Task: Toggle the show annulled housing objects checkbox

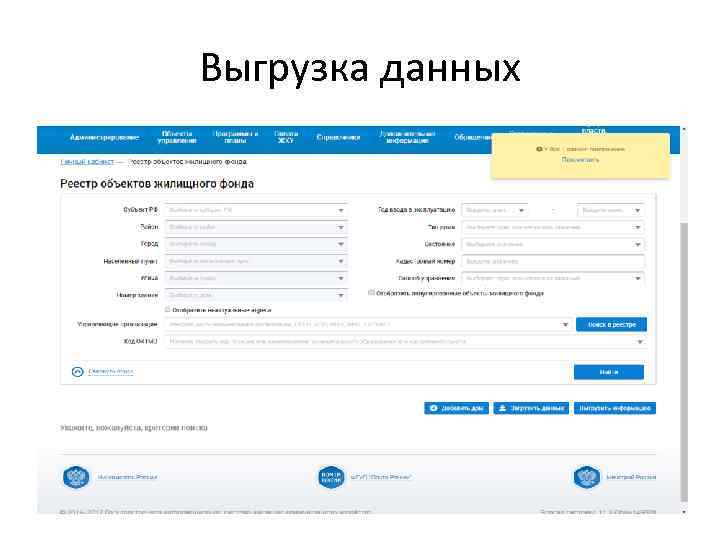Action: point(371,292)
